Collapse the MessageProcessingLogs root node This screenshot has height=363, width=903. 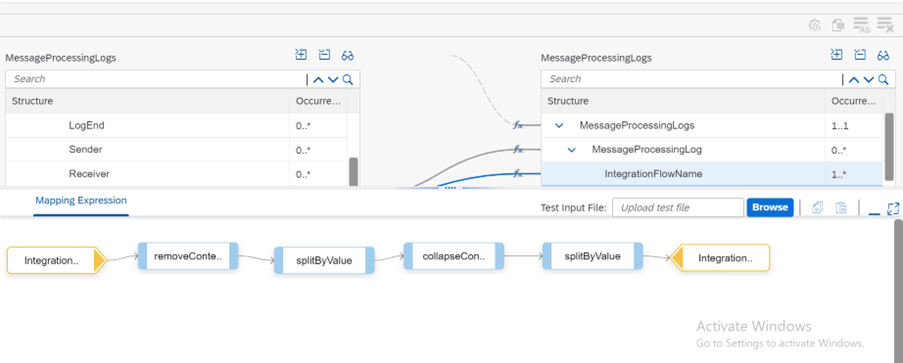tap(559, 126)
